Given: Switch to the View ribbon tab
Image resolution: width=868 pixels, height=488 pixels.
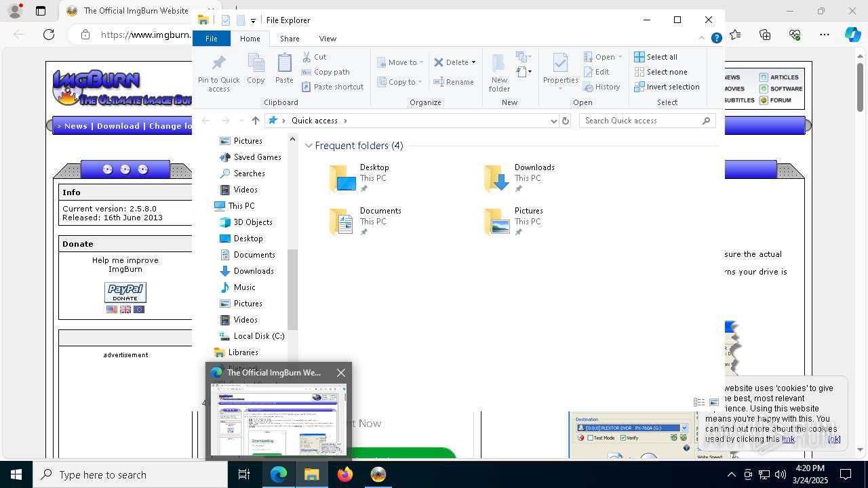Looking at the screenshot, I should click(x=328, y=39).
